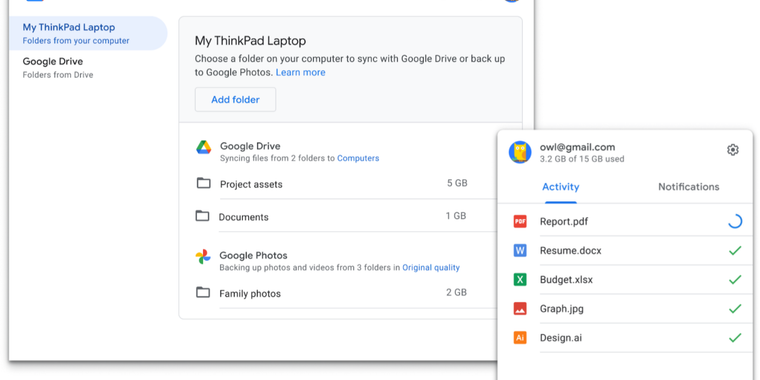Click the green checkmark for Design.ai
This screenshot has width=760, height=380.
735,338
